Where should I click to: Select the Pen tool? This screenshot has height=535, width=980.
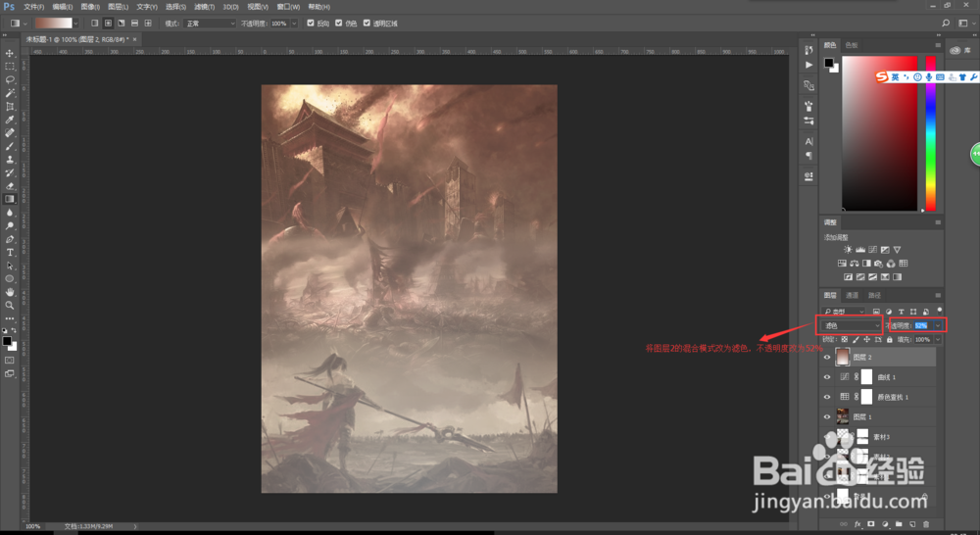click(10, 239)
